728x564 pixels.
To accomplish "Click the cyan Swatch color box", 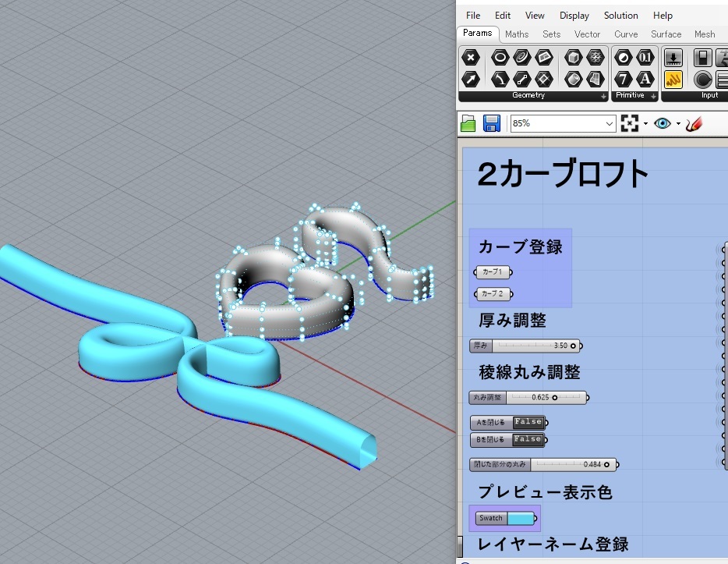I will click(520, 518).
